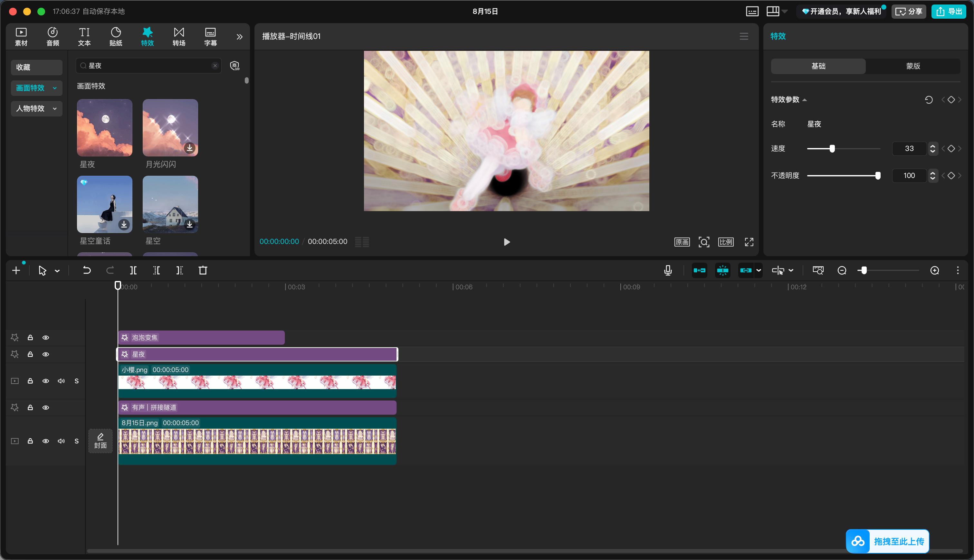Start voice recording with microphone icon
This screenshot has width=974, height=560.
(668, 270)
